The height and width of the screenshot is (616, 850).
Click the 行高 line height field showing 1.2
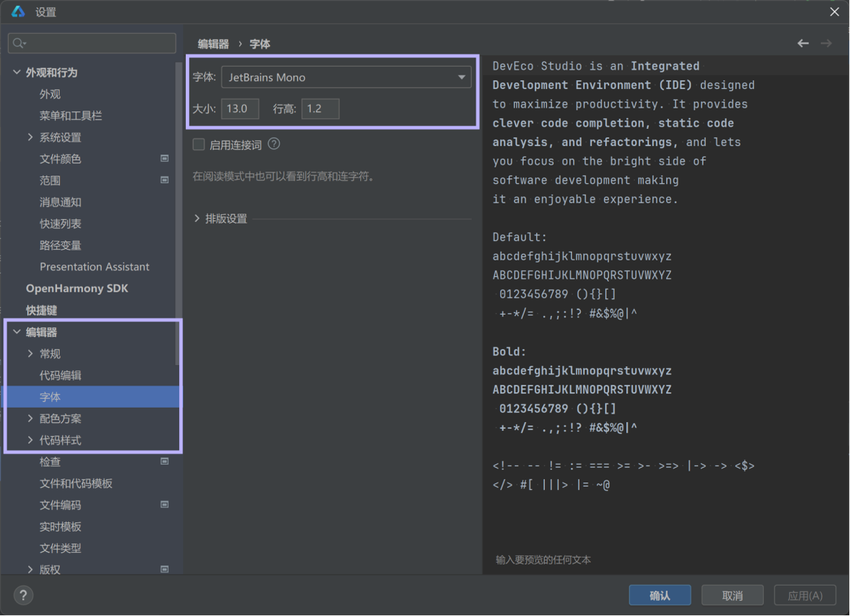[x=320, y=109]
